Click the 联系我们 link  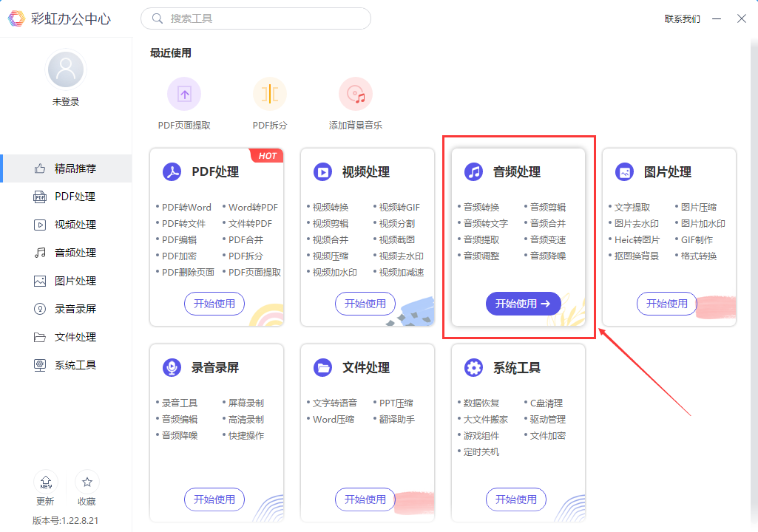click(x=682, y=18)
